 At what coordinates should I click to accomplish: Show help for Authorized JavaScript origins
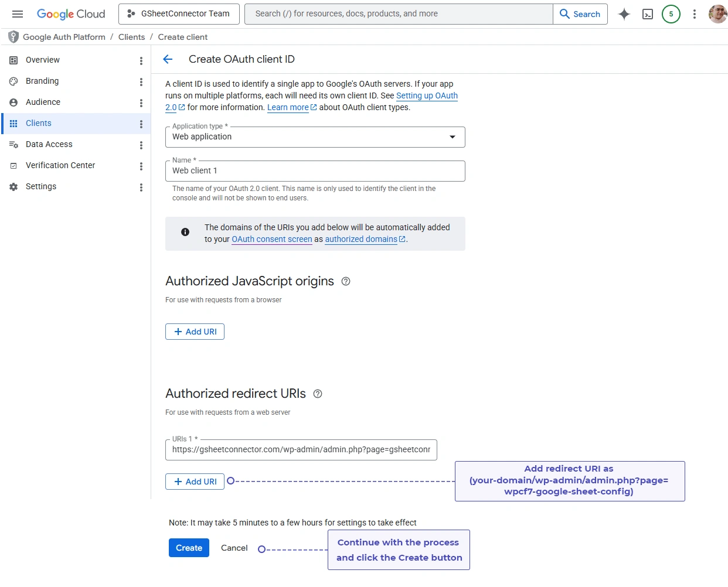tap(346, 281)
